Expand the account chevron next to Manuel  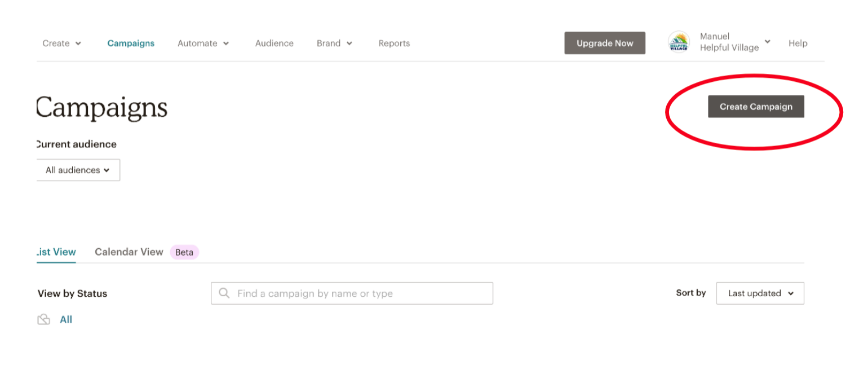[x=767, y=41]
